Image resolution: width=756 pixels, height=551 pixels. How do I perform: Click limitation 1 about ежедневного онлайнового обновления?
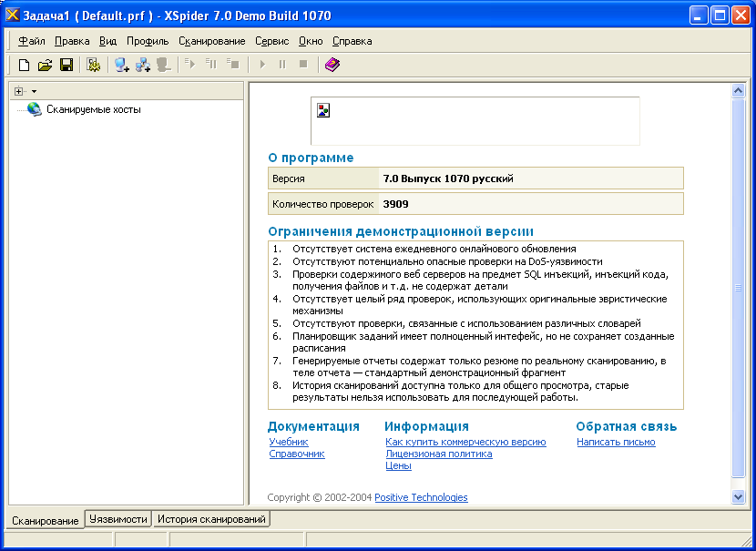[434, 249]
